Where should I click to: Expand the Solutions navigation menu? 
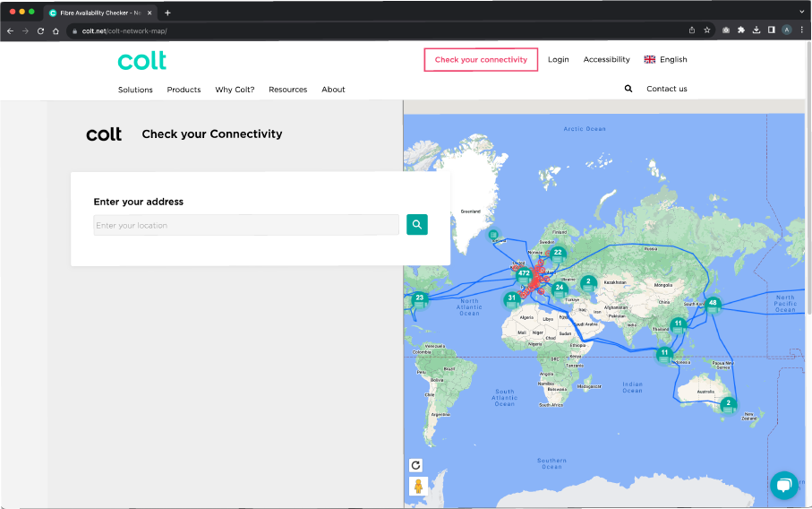(x=135, y=90)
